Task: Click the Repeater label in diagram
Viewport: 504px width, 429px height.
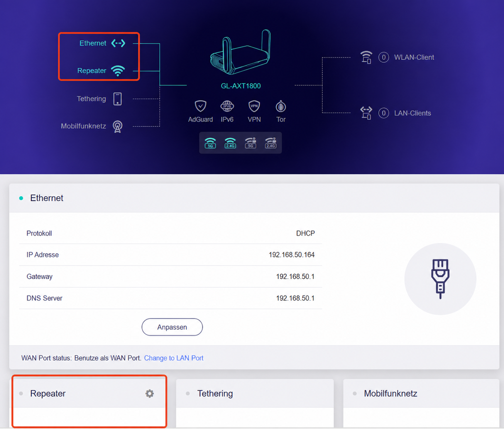Action: click(92, 70)
